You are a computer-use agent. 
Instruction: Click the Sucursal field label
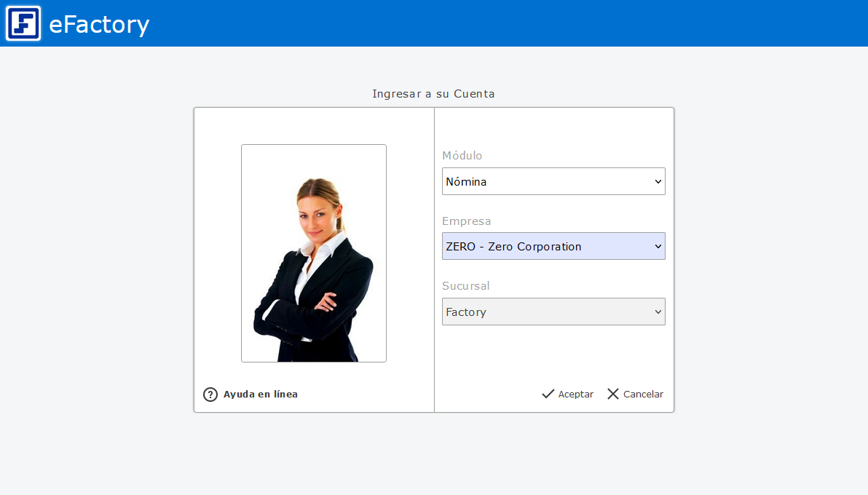point(466,286)
